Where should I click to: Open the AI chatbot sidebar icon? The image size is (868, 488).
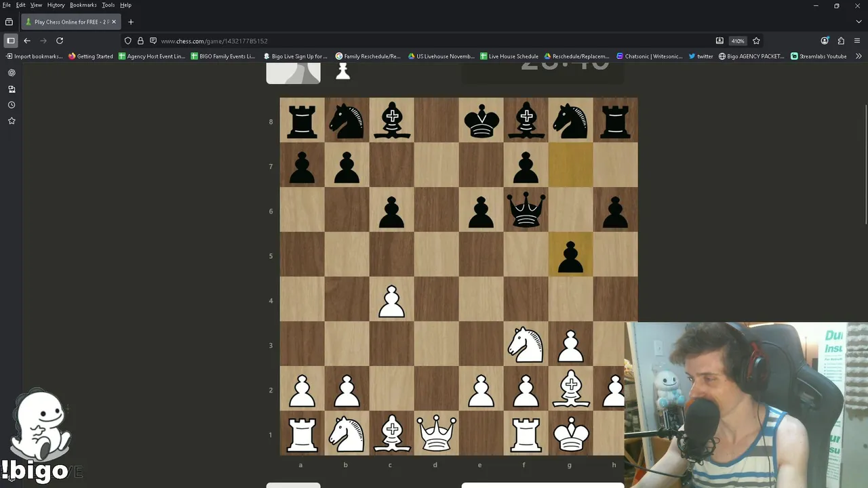[12, 73]
